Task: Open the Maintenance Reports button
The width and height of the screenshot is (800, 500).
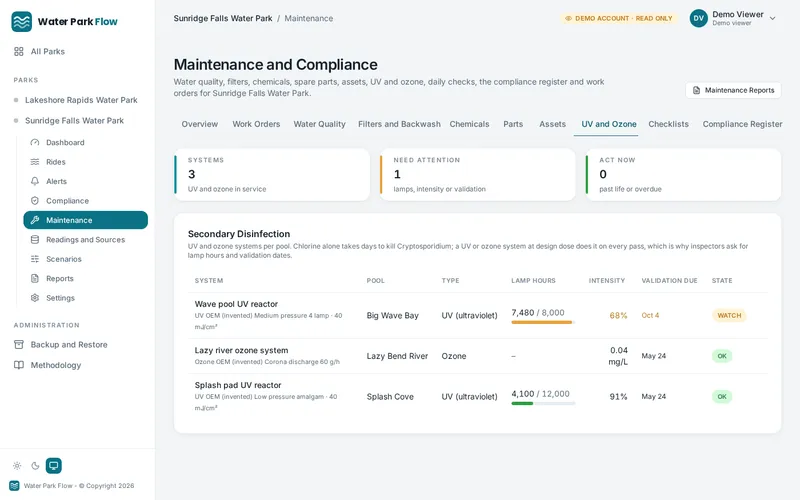Action: 733,90
